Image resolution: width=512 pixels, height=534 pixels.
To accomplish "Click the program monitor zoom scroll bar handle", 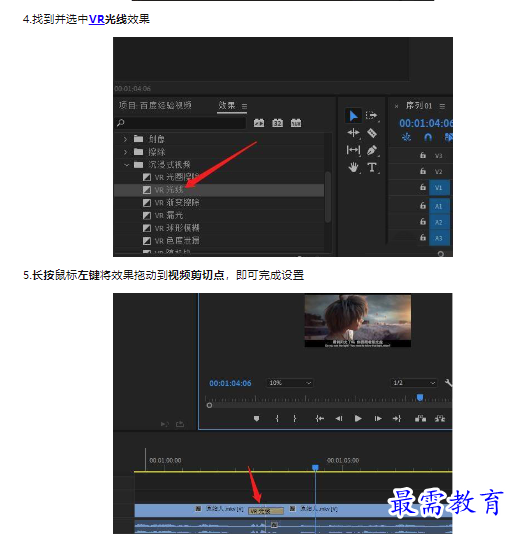I will [209, 405].
